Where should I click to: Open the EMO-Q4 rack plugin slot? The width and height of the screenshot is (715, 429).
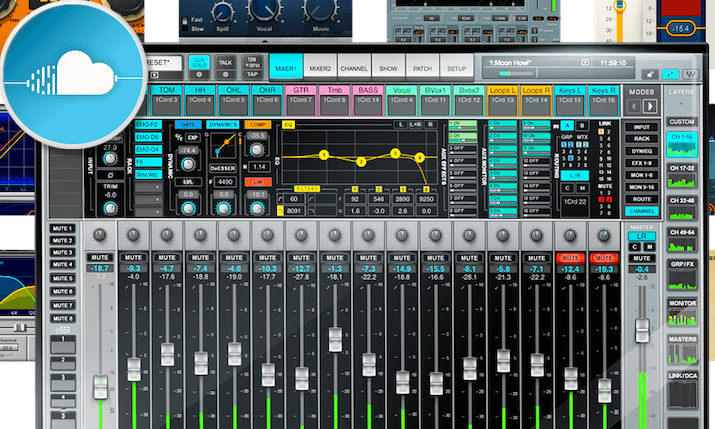[148, 150]
